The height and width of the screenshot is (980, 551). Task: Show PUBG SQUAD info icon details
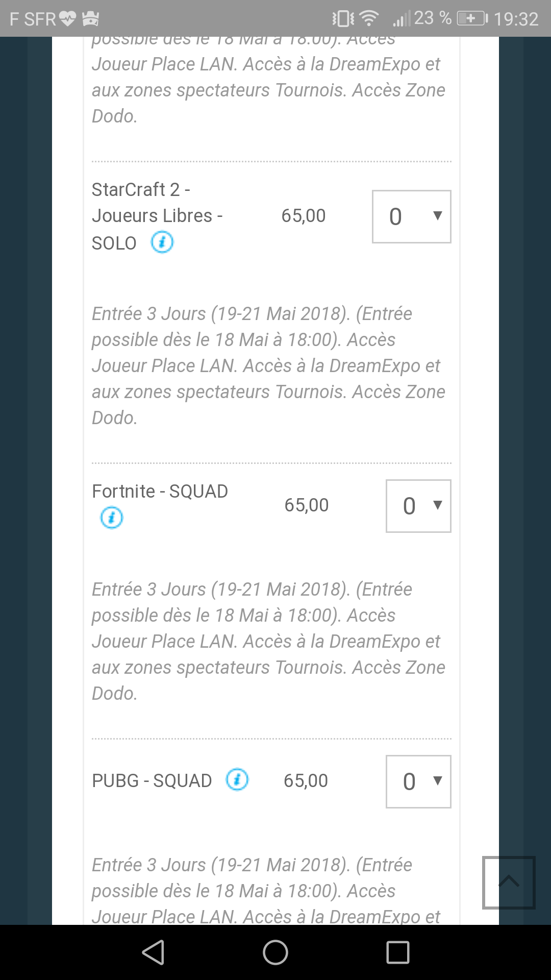(237, 779)
